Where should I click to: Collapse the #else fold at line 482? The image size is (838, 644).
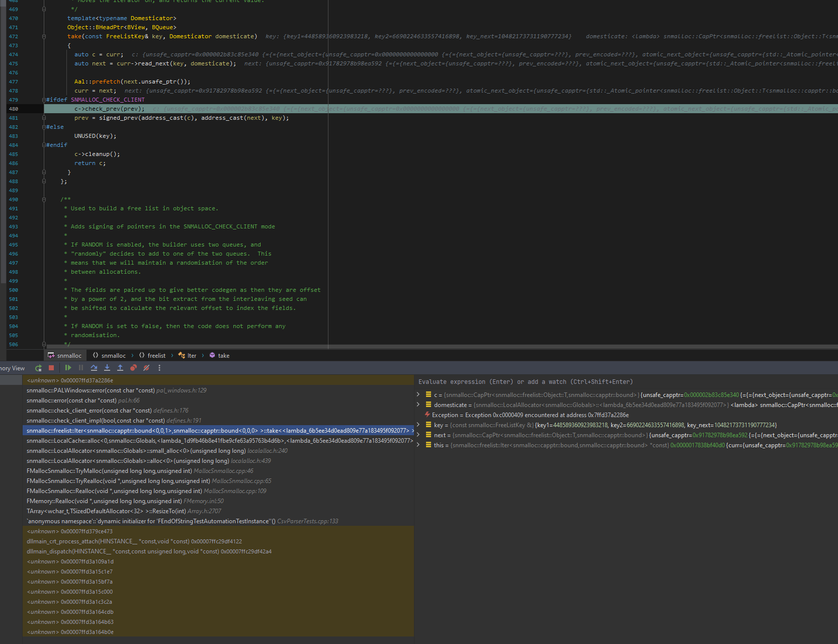pos(44,127)
